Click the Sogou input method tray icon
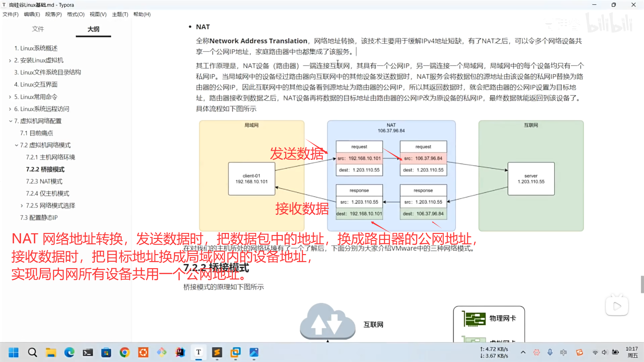This screenshot has height=362, width=644. click(579, 352)
